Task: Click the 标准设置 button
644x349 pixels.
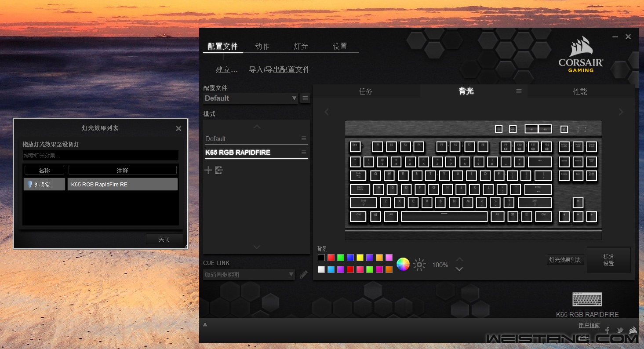Action: (608, 260)
